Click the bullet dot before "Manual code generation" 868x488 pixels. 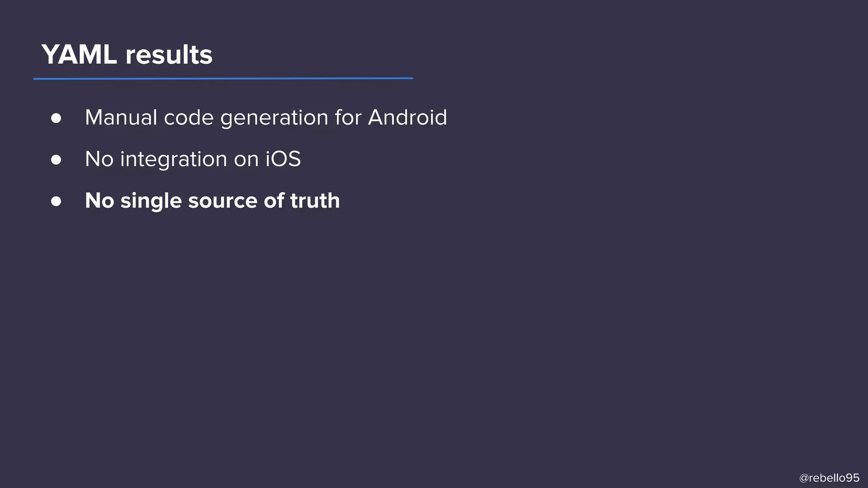[x=56, y=118]
